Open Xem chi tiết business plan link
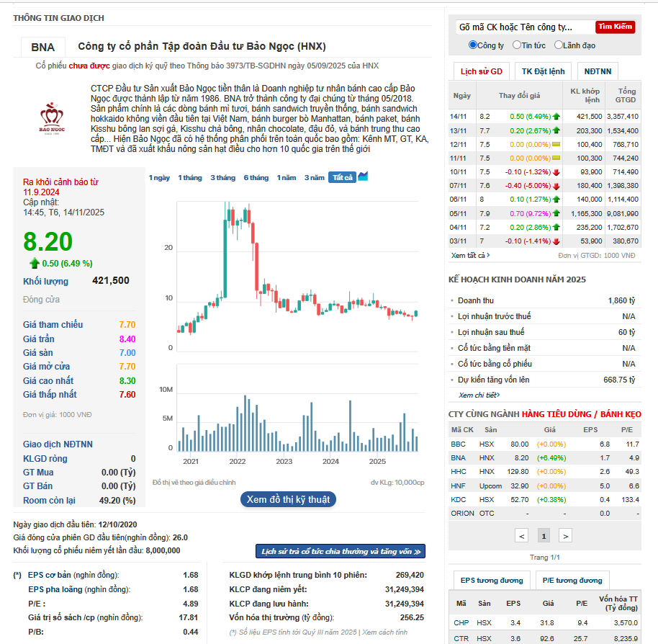This screenshot has width=658, height=644. tap(479, 395)
